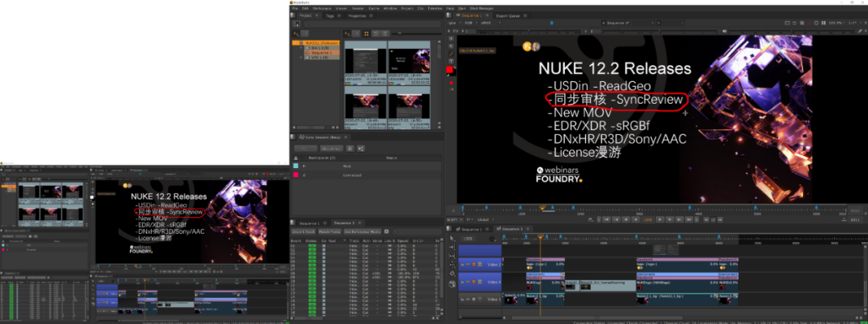This screenshot has height=324, width=868.
Task: Toggle lock on the Video 4 track
Action: pos(461,282)
